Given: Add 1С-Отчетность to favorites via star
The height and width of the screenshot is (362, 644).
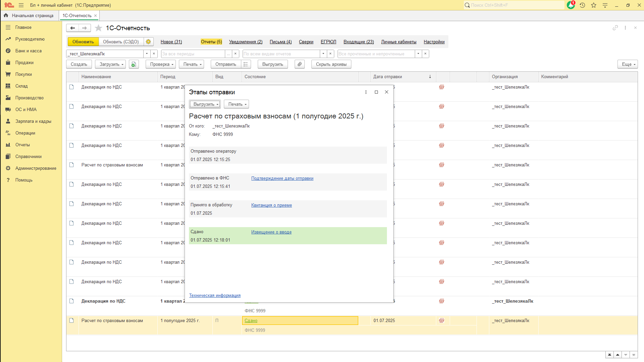Looking at the screenshot, I should (98, 28).
